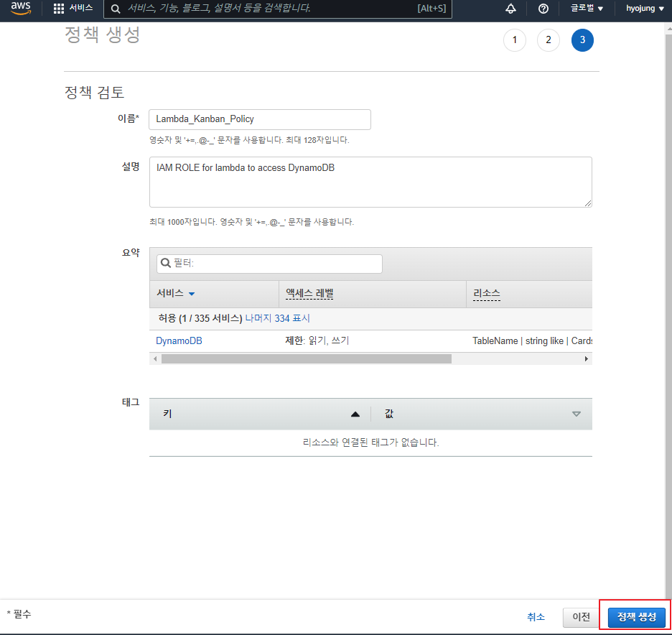Screen dimensions: 672x635
Task: Show the remaining 334 services link
Action: point(277,318)
